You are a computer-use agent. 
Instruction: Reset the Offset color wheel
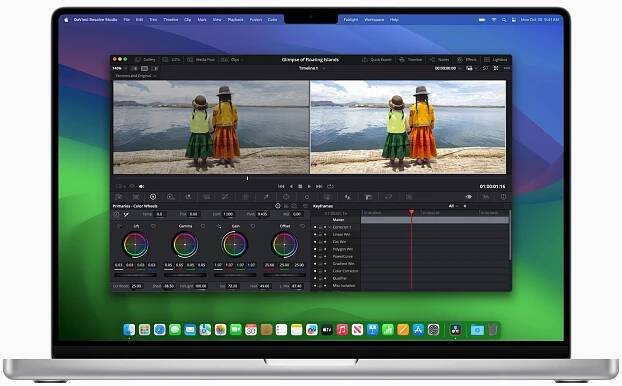[302, 226]
